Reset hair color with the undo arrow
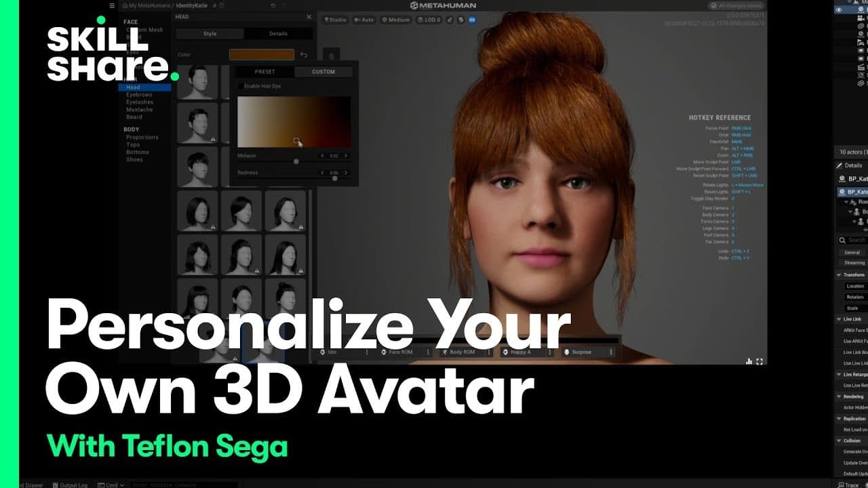 coord(304,55)
